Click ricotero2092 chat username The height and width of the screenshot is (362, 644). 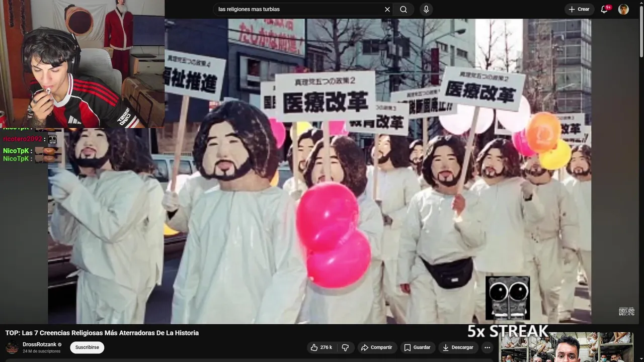point(23,139)
